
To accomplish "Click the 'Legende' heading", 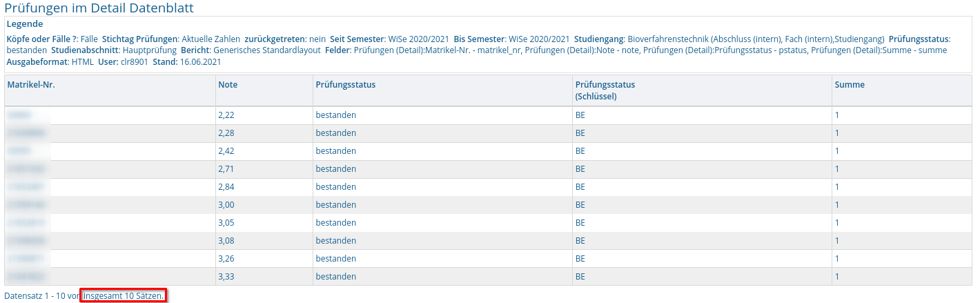I will coord(25,24).
